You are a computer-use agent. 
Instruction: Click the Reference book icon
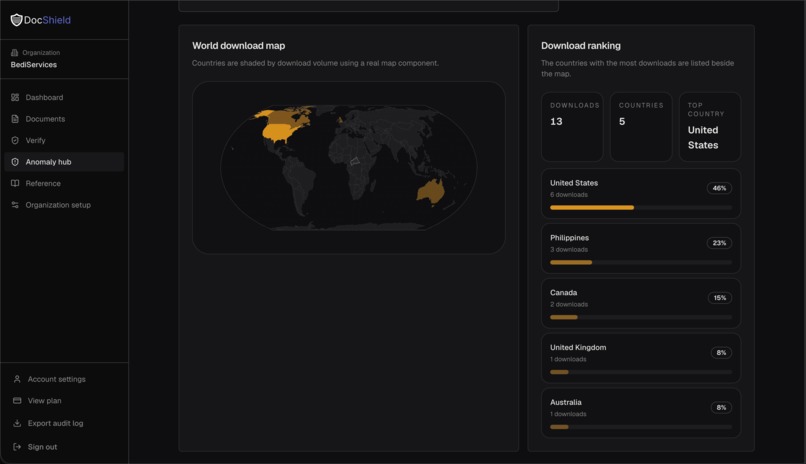tap(15, 183)
